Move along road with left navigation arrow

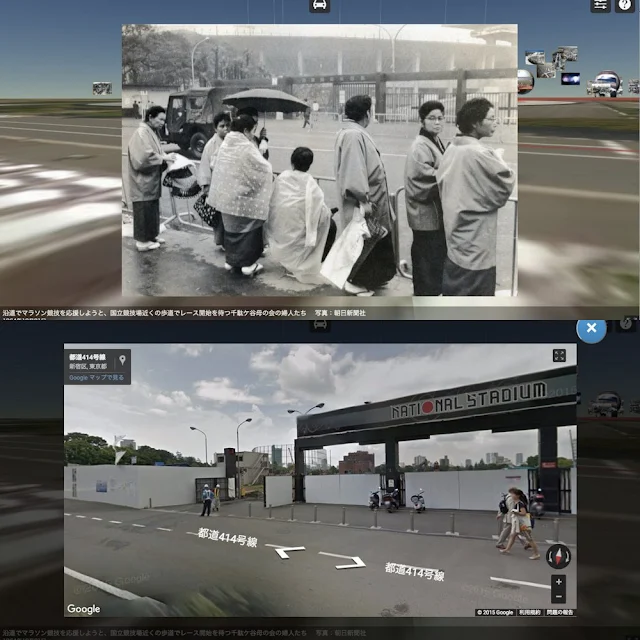click(285, 550)
